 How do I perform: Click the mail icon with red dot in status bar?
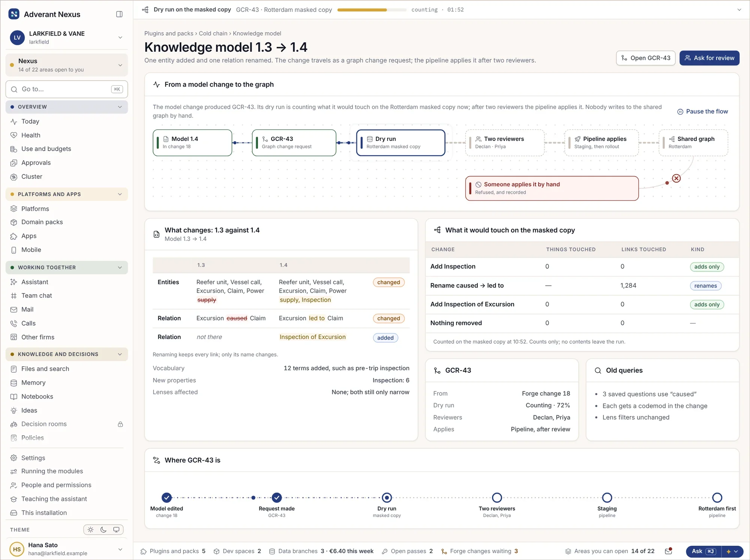pyautogui.click(x=668, y=551)
